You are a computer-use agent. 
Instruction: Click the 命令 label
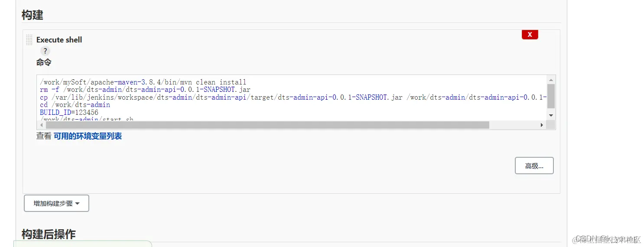(x=44, y=62)
